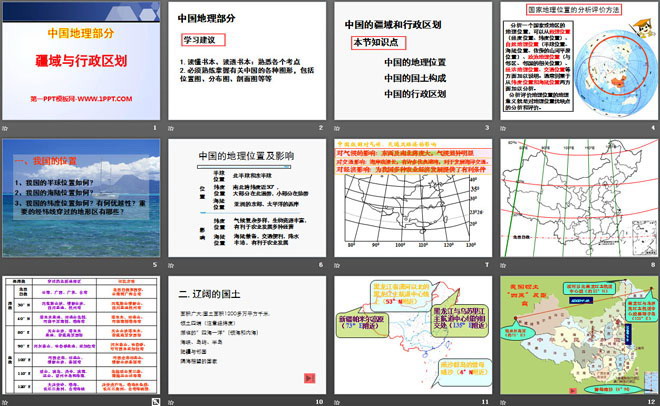Select slide 3 with 本节知识点 box
The image size is (660, 406).
(x=413, y=61)
